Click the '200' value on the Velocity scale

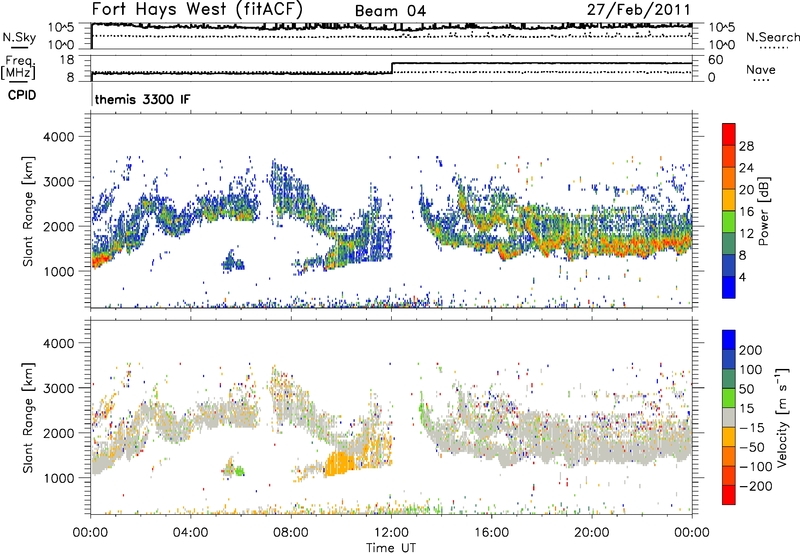point(751,350)
